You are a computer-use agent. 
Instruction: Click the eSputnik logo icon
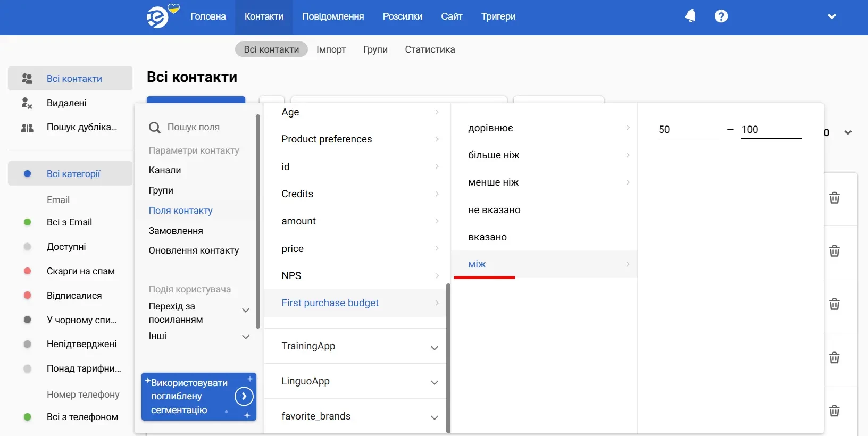(x=157, y=18)
